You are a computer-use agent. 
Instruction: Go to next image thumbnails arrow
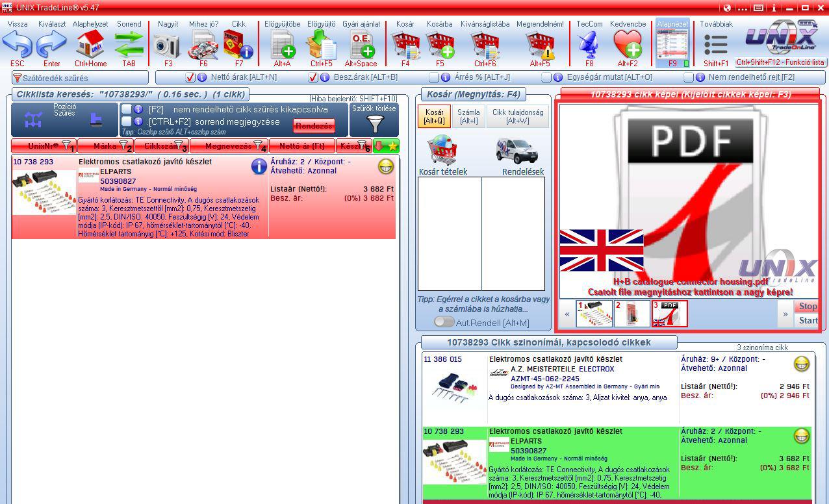[785, 314]
